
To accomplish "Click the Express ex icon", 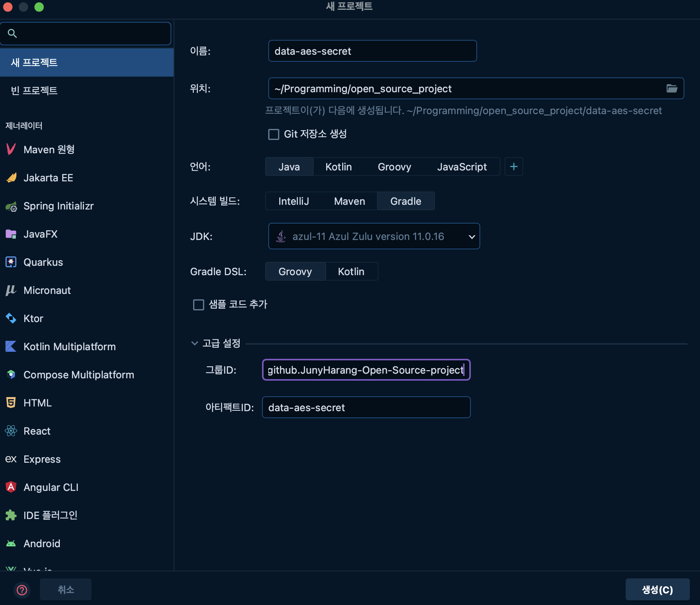I will tap(11, 459).
